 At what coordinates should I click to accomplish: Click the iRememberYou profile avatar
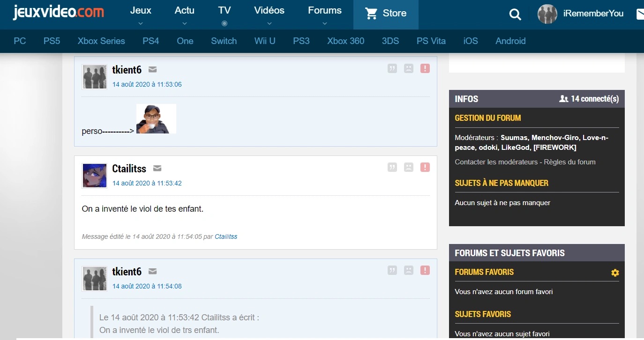click(x=547, y=14)
